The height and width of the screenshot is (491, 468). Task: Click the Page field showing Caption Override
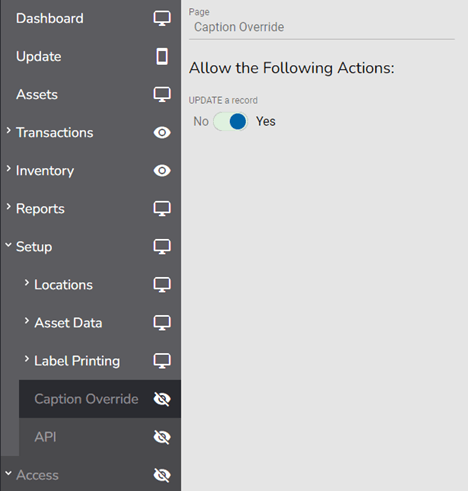322,27
